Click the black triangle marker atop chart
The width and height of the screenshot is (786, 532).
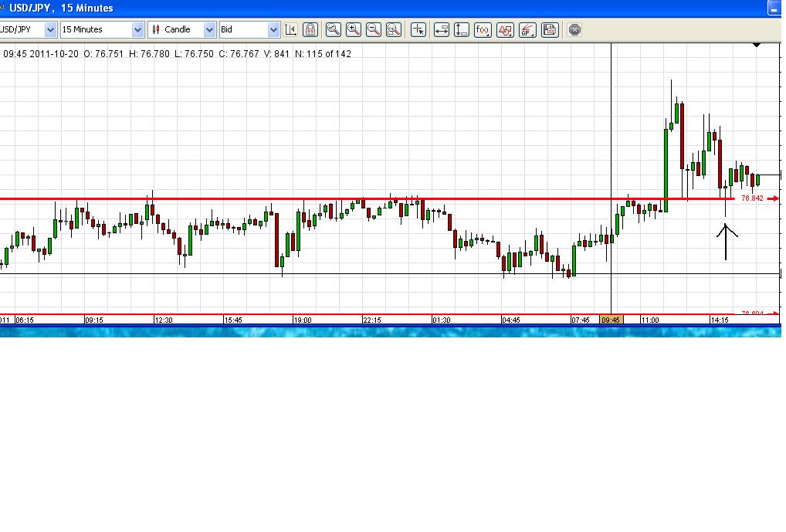pyautogui.click(x=757, y=45)
